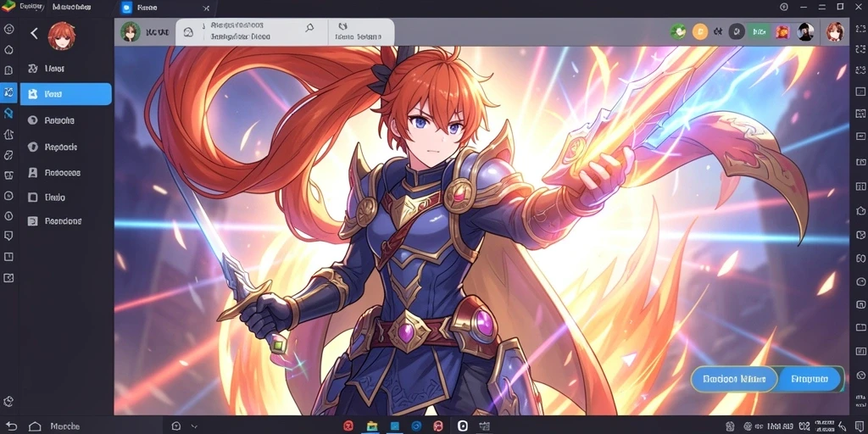Open the settings gear at sidebar bottom
The height and width of the screenshot is (434, 868).
coord(8,401)
